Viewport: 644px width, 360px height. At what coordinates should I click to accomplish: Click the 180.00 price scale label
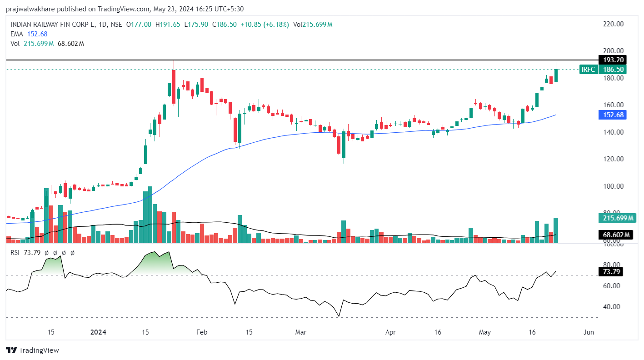coord(613,78)
